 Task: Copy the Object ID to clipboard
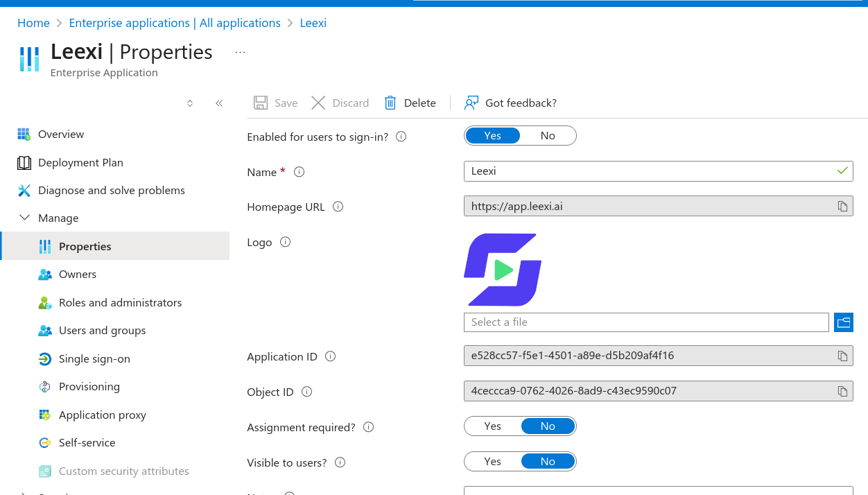[842, 391]
